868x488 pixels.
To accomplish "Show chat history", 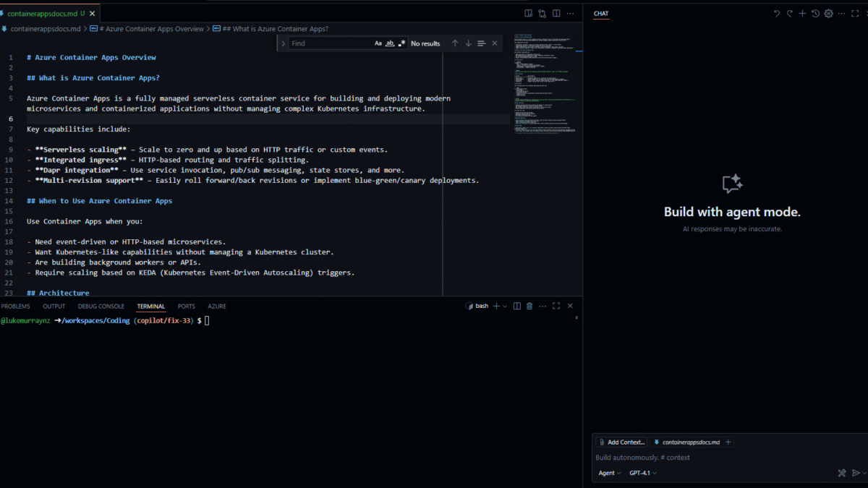I will [x=816, y=13].
